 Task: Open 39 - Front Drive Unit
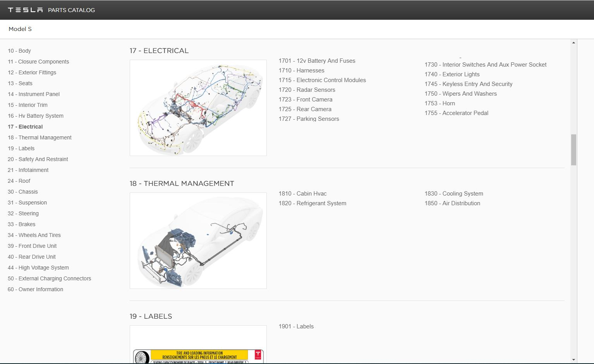click(x=32, y=246)
